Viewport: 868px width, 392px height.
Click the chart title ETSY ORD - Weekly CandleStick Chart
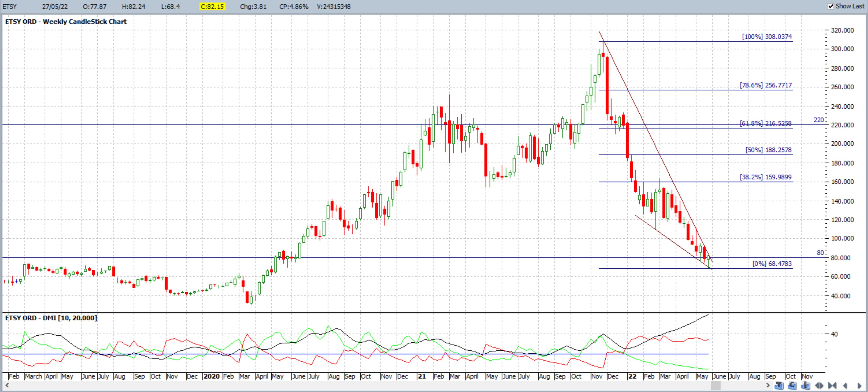pos(66,21)
